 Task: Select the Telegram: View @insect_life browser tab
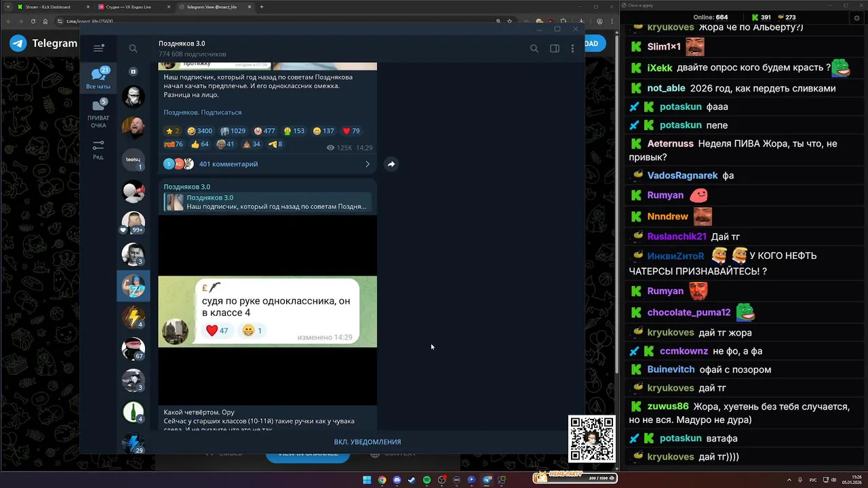[216, 7]
